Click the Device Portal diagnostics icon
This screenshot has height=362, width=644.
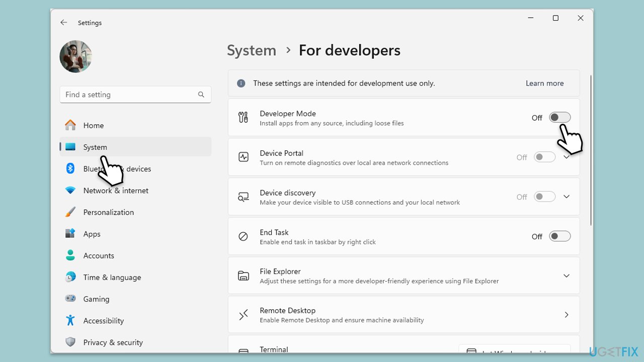[x=243, y=157]
